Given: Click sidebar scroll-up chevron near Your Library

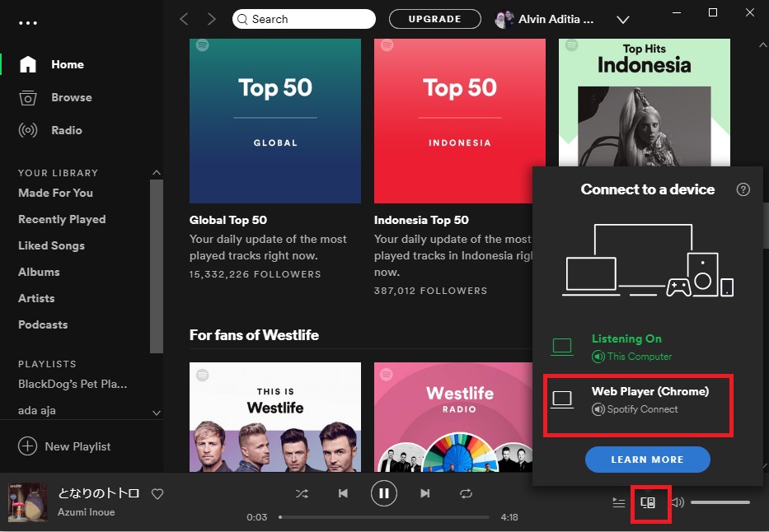Looking at the screenshot, I should click(x=157, y=172).
